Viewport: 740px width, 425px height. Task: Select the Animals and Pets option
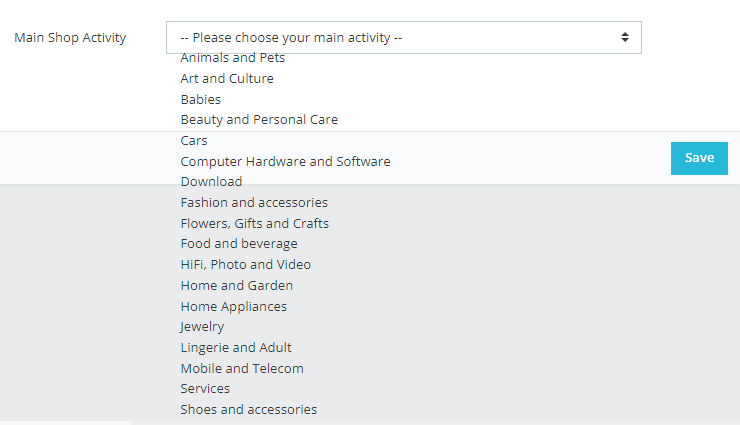[233, 58]
